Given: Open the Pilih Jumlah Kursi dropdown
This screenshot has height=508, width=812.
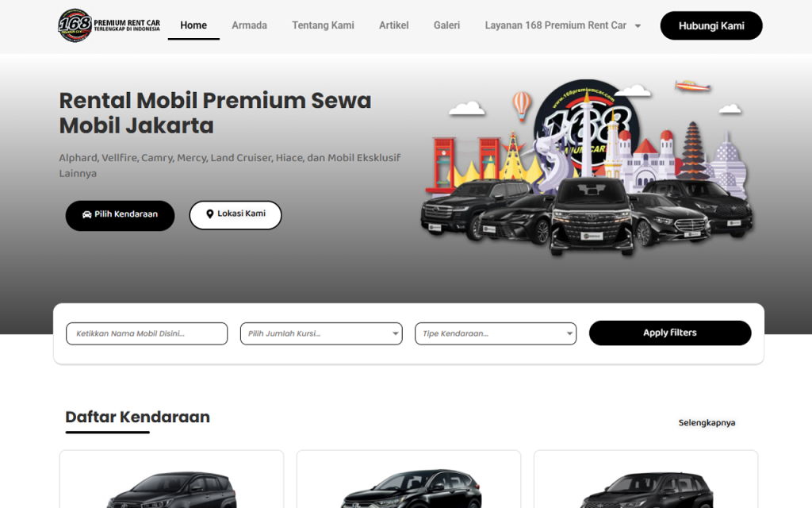Looking at the screenshot, I should tap(321, 333).
